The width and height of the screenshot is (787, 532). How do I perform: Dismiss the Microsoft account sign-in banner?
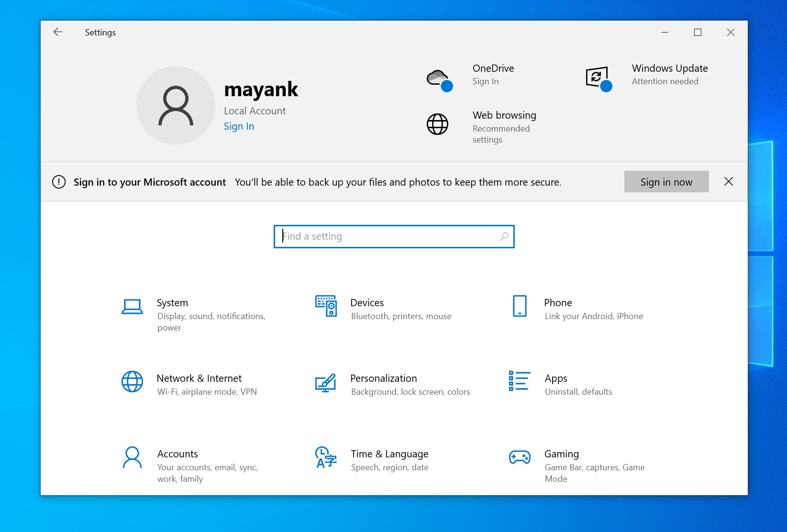[728, 181]
